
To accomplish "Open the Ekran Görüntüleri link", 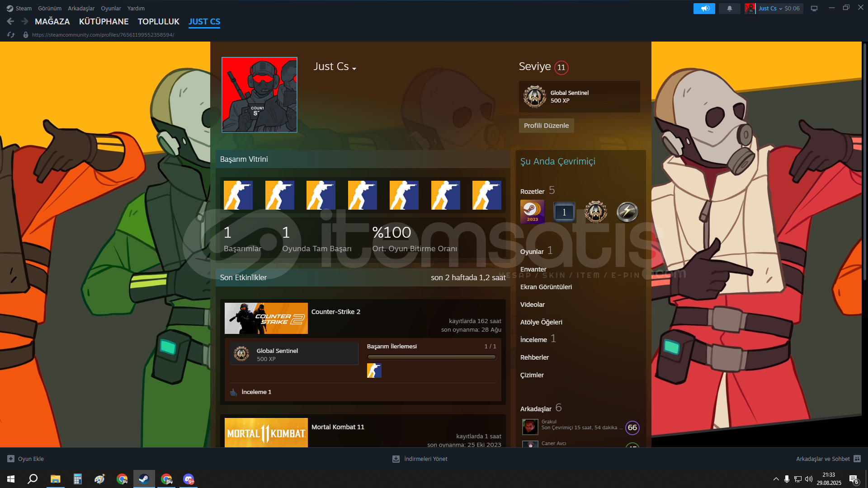I will point(546,287).
